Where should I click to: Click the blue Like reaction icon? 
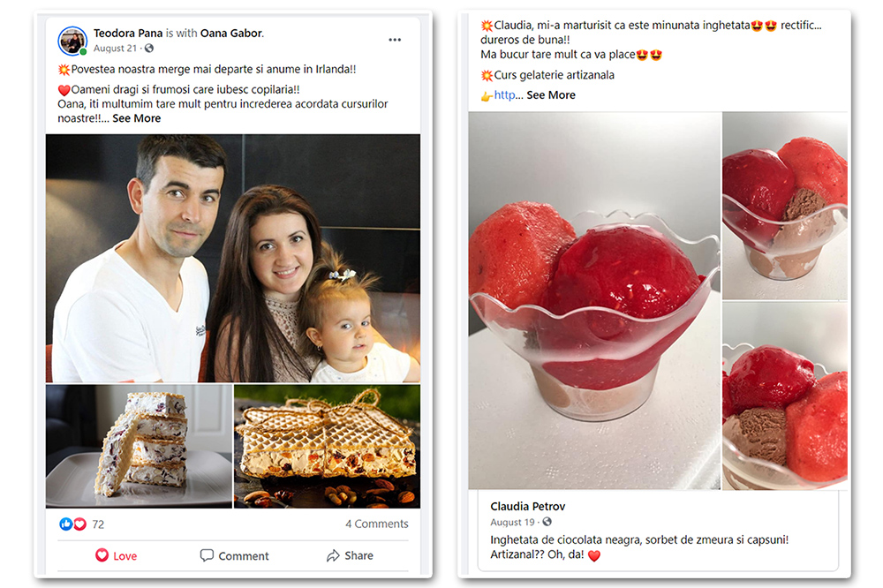(x=66, y=524)
